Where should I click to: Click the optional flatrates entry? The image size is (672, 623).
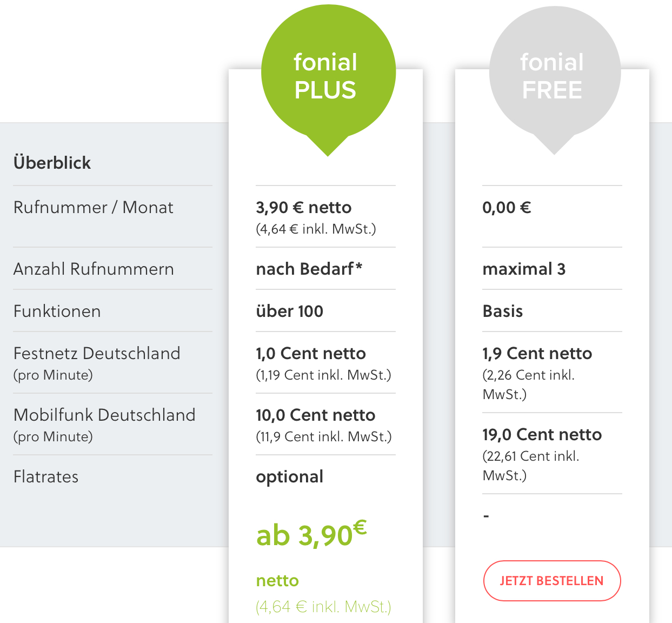(x=290, y=477)
